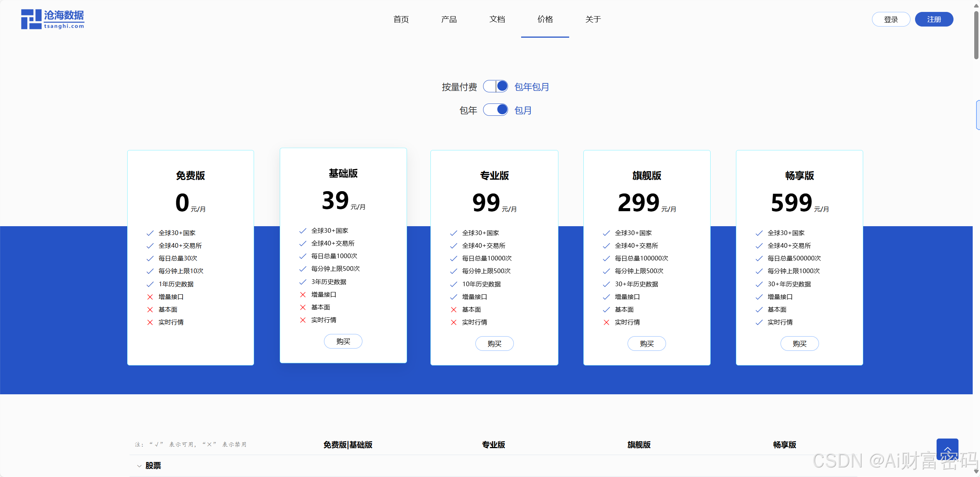Viewport: 980px width, 477px height.
Task: Click the checkmark beside 专业版 增量接口
Action: click(453, 297)
